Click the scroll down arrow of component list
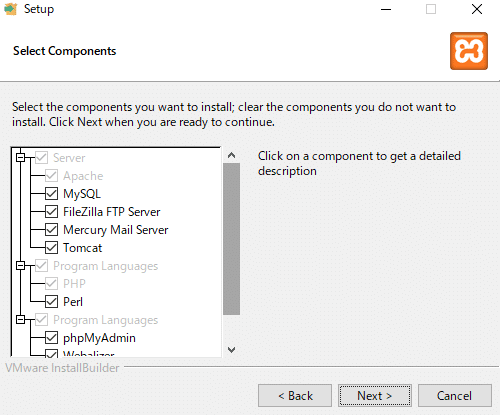This screenshot has height=415, width=500. tap(231, 350)
